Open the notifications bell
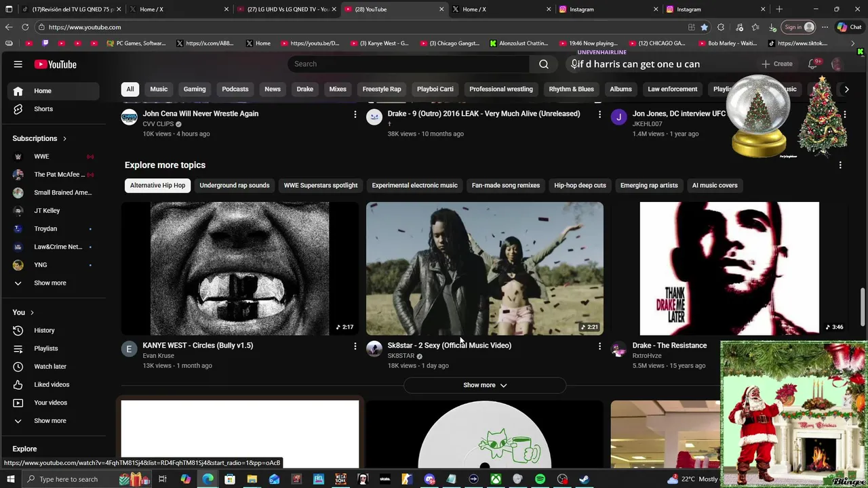This screenshot has width=868, height=488. coord(812,64)
